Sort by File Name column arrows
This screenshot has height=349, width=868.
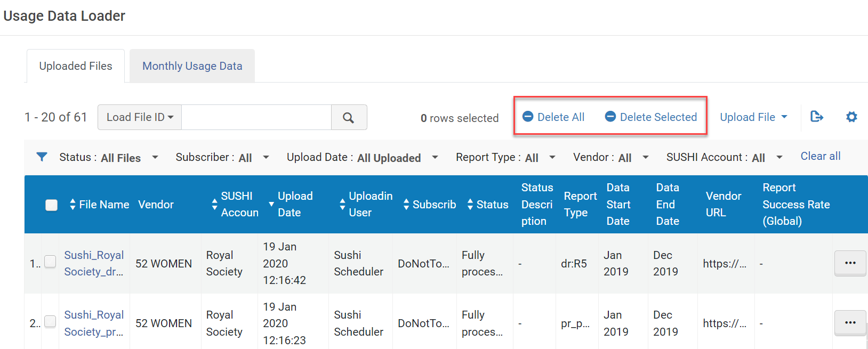click(x=73, y=205)
